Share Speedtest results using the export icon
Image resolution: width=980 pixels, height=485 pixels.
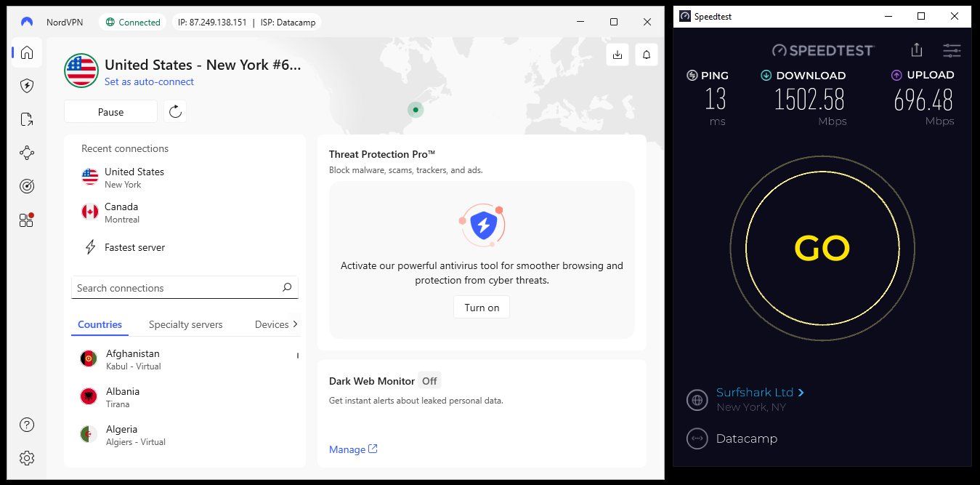916,50
